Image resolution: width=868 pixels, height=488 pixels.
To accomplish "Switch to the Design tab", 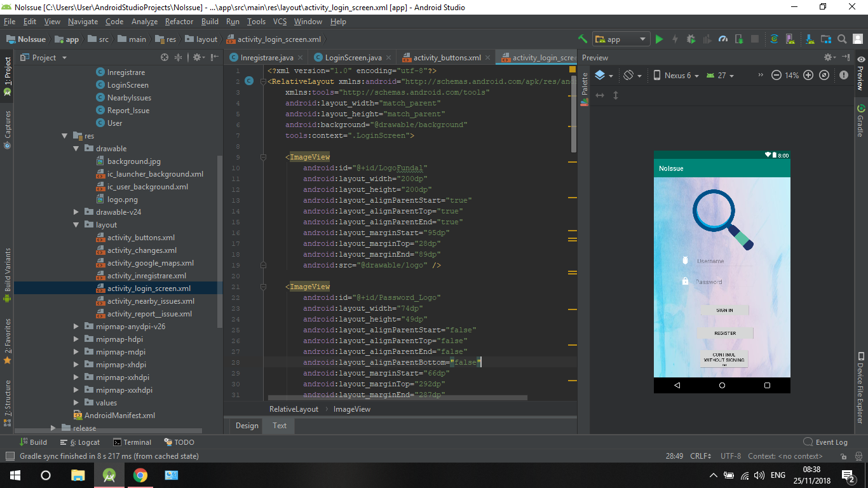I will (x=247, y=426).
